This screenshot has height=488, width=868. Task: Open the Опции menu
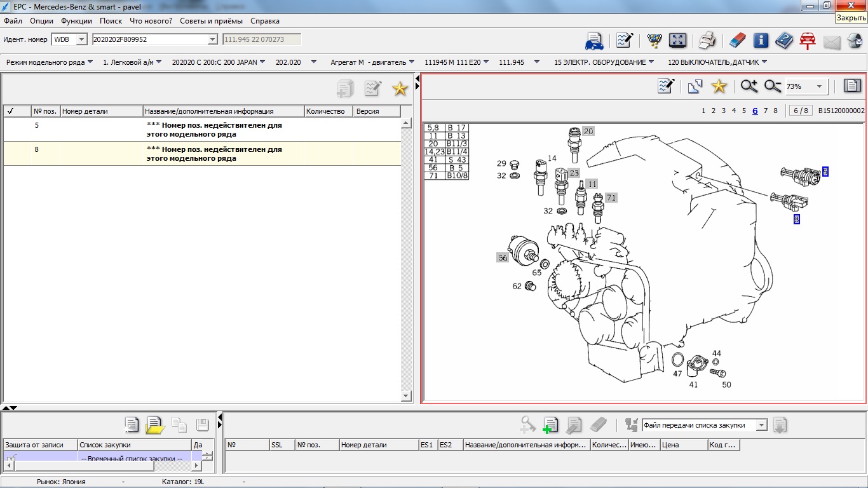point(42,21)
